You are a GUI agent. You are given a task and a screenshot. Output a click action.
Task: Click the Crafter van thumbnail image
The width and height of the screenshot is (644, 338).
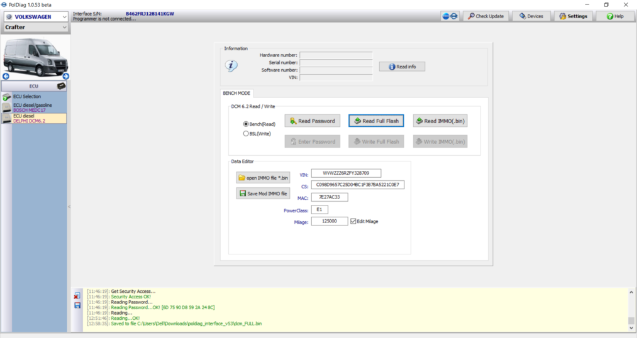[x=36, y=57]
